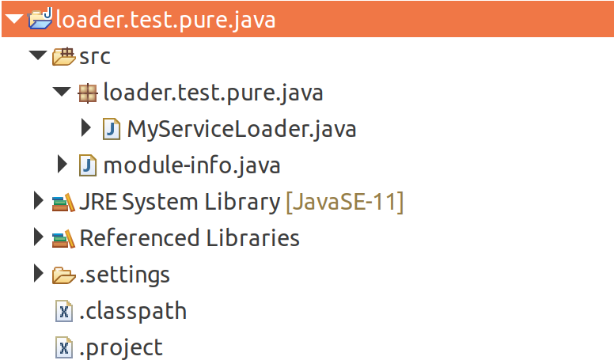Expand the MyServiceLoader.java node

click(85, 127)
